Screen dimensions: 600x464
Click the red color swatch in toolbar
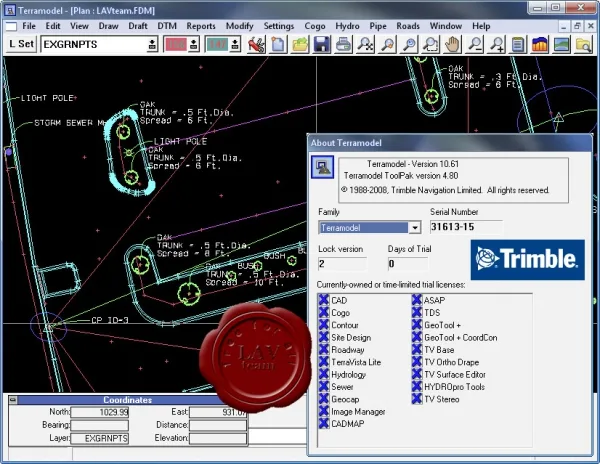coord(176,44)
